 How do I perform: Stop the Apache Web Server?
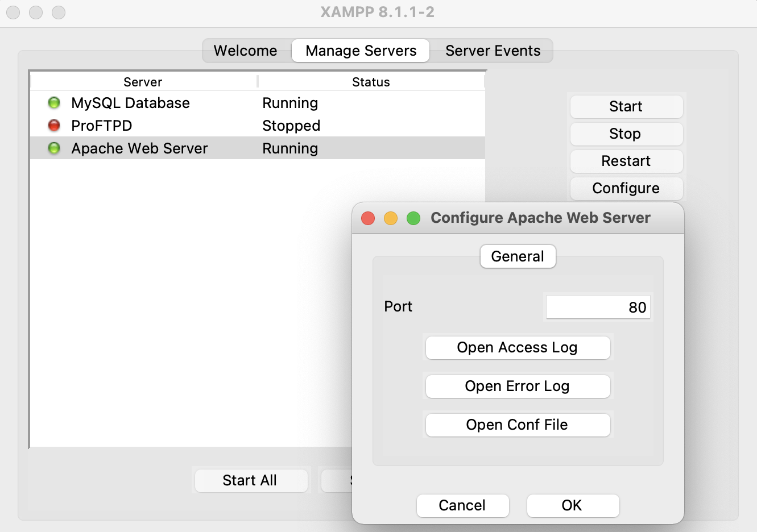point(626,134)
